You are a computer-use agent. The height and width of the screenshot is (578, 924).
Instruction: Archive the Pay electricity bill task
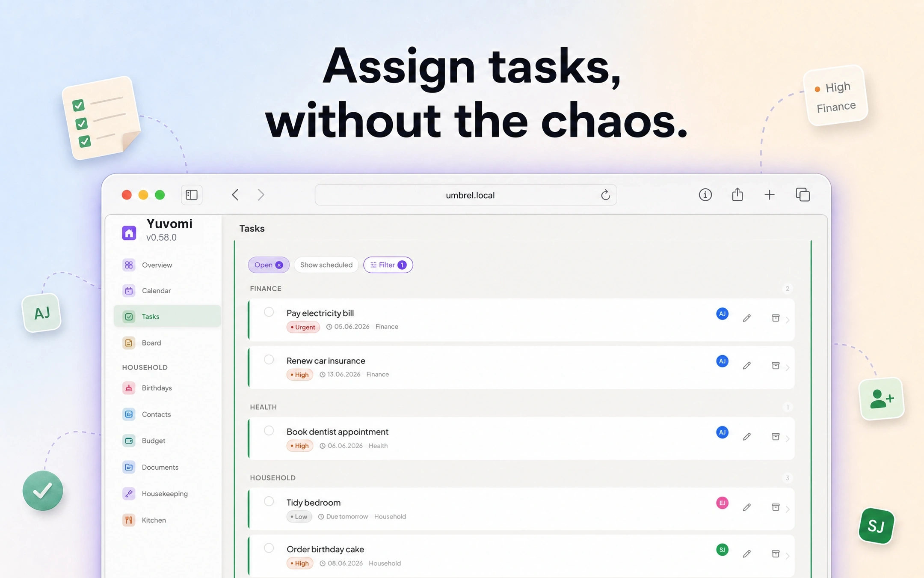pos(775,318)
